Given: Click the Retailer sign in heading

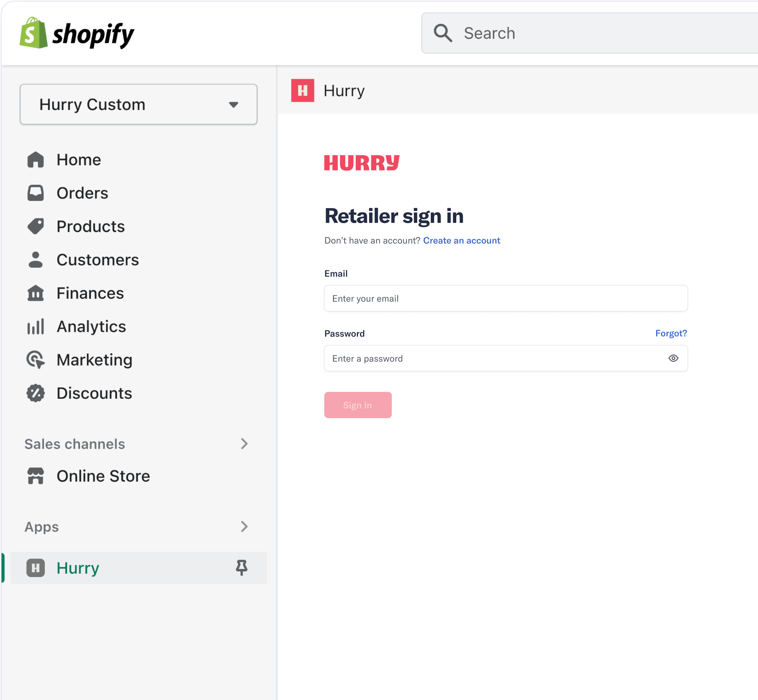Looking at the screenshot, I should click(x=394, y=216).
